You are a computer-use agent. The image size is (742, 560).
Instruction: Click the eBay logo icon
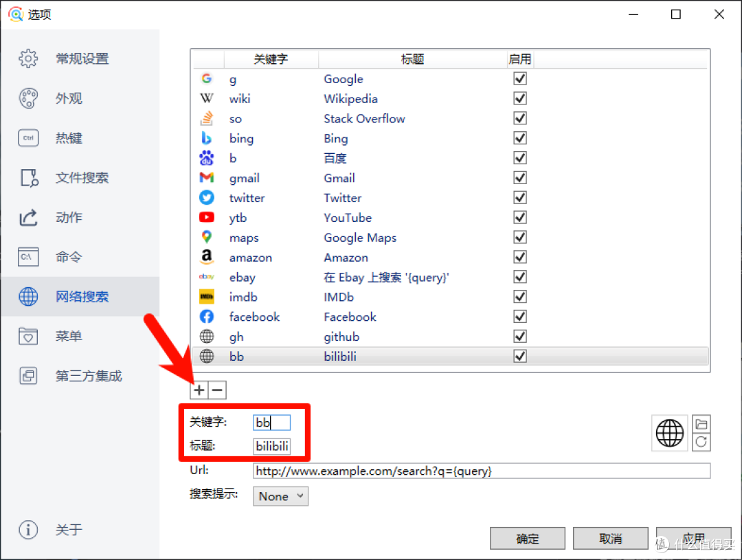(207, 277)
